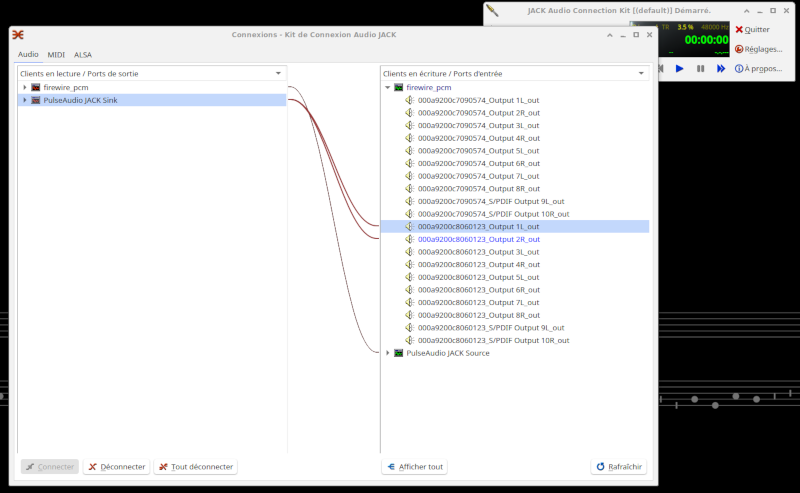
Task: Click speaker icon of 000a9200c8060123_Output 5L_out
Action: point(410,277)
